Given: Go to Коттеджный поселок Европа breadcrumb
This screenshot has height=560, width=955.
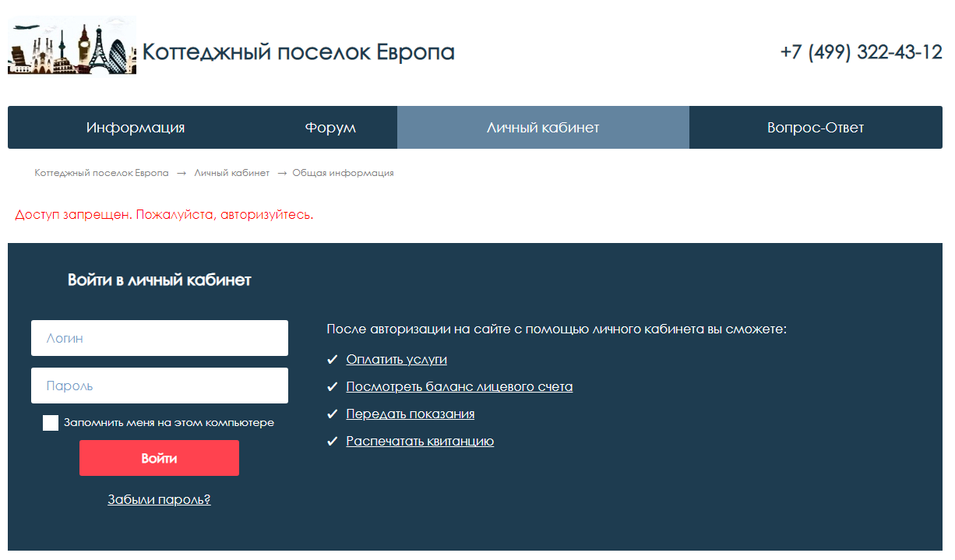Looking at the screenshot, I should point(101,173).
